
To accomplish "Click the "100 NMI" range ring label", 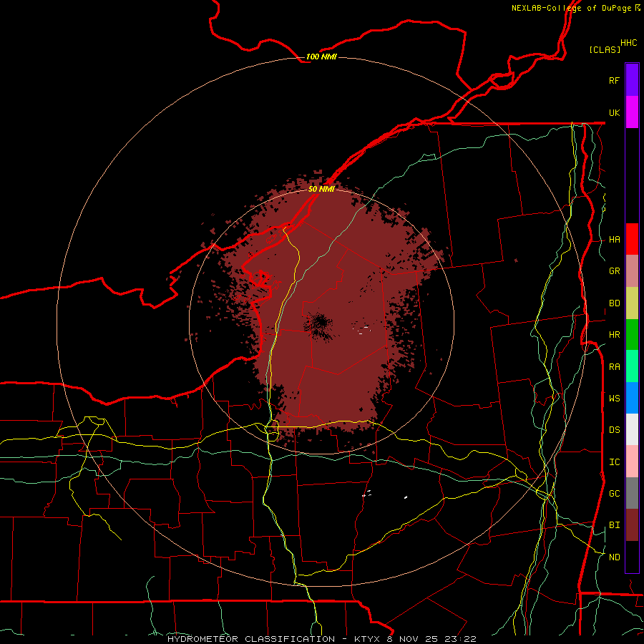I will (321, 57).
